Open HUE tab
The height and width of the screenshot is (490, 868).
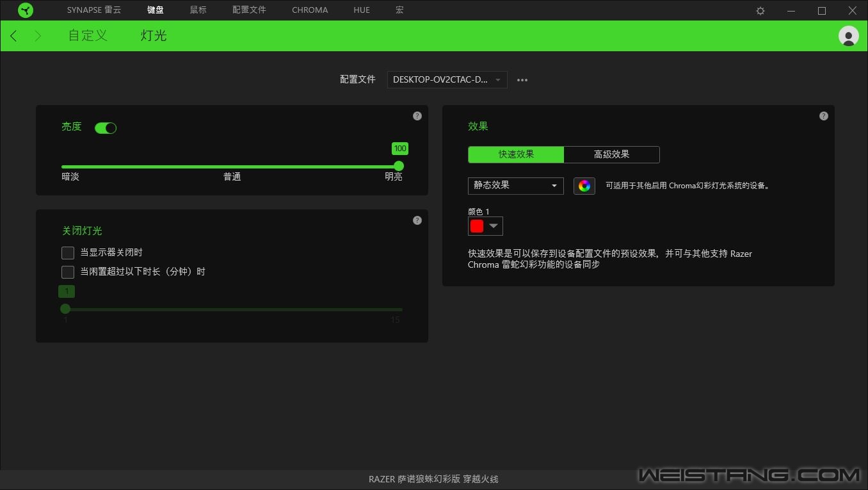[x=362, y=10]
